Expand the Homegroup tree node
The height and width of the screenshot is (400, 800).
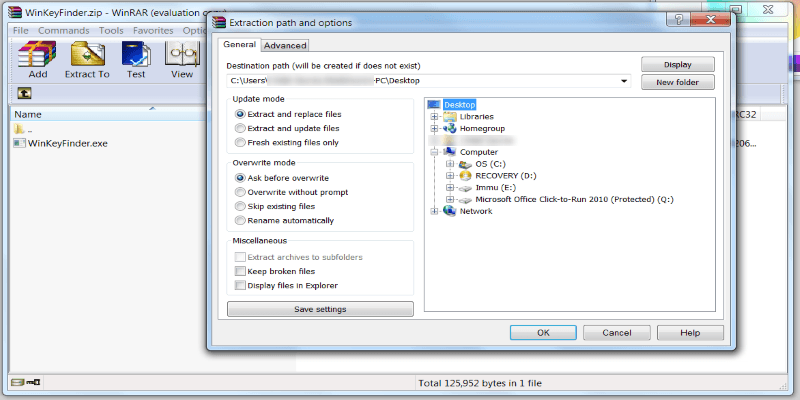click(x=434, y=129)
